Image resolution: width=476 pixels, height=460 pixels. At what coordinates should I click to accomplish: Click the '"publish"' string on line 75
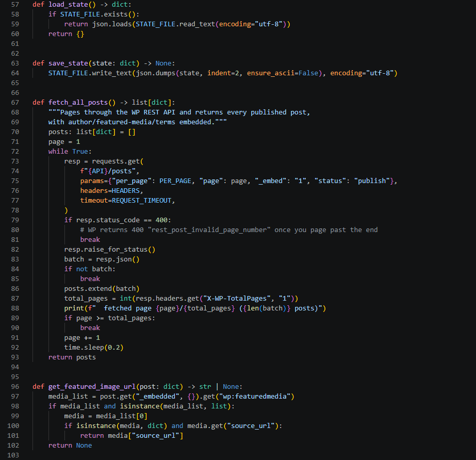tap(372, 180)
